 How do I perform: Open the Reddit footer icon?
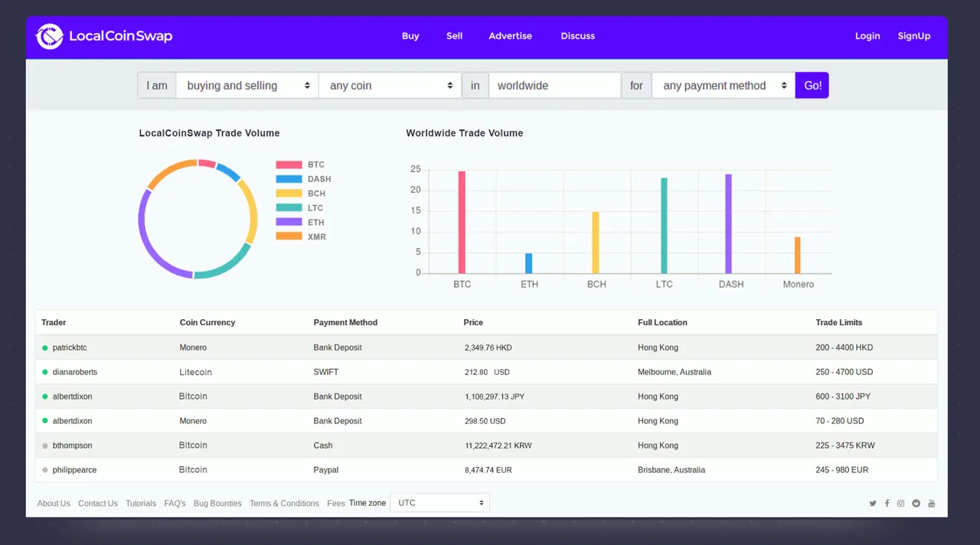coord(916,504)
